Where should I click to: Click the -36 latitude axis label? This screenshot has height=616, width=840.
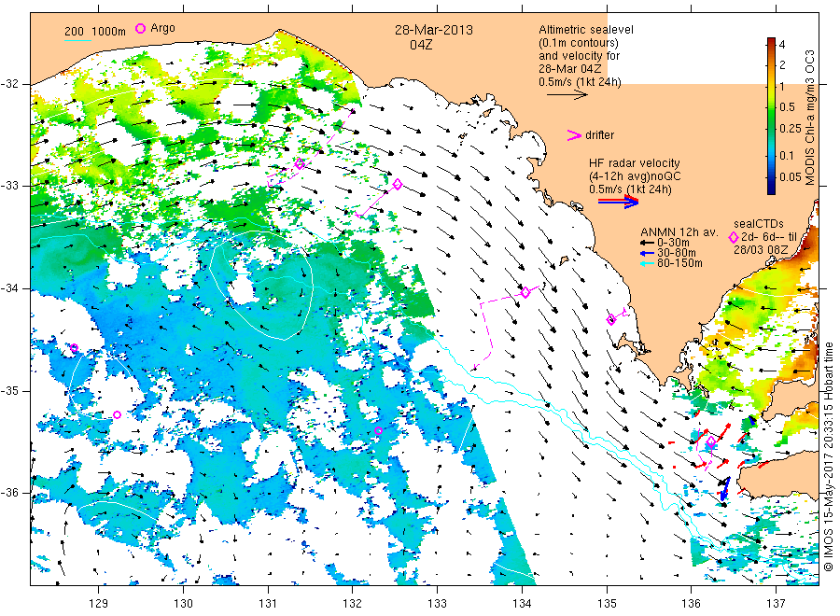tap(9, 492)
